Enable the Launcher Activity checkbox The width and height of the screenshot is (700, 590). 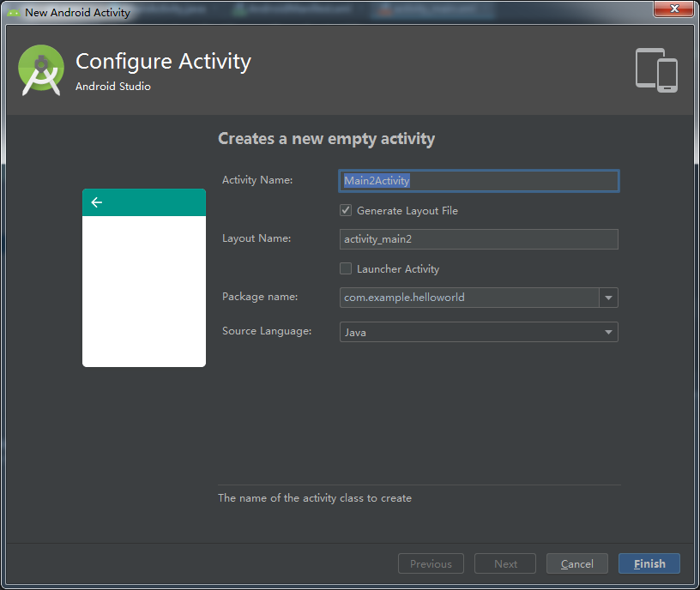[346, 268]
